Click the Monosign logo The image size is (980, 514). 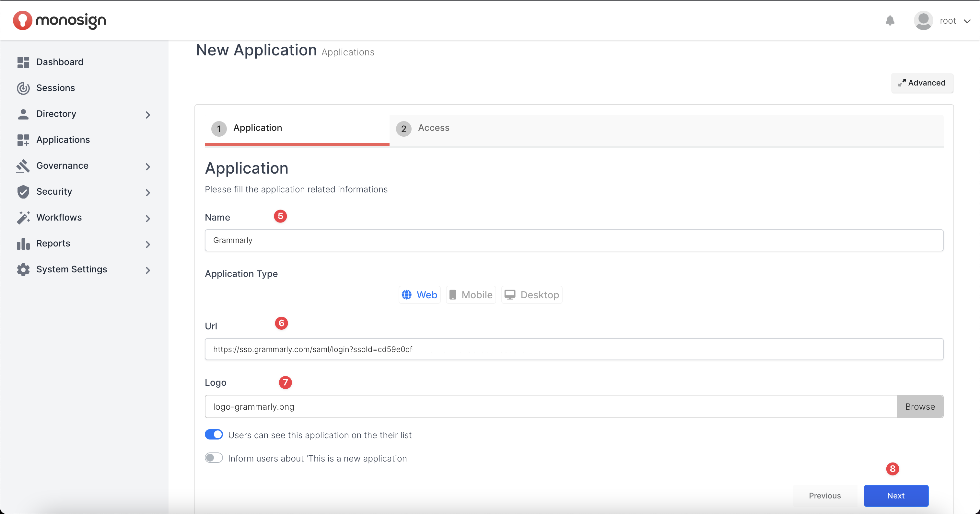click(x=59, y=20)
